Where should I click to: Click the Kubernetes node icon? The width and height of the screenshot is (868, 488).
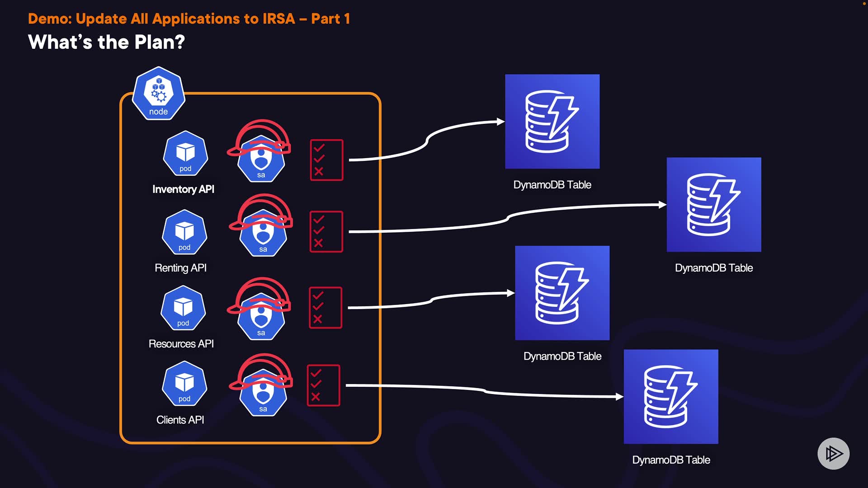[x=158, y=94]
